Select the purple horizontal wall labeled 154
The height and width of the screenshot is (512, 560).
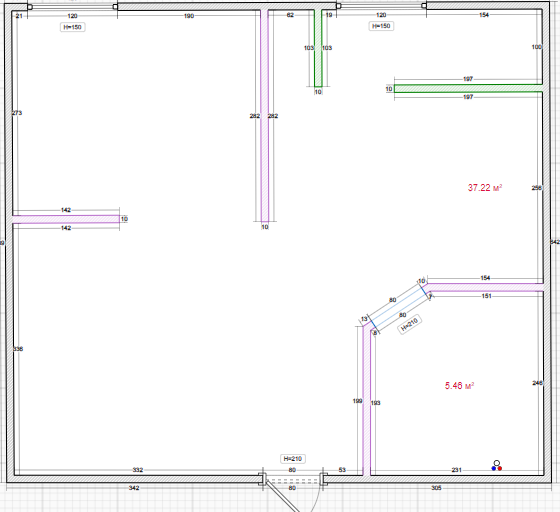(485, 287)
